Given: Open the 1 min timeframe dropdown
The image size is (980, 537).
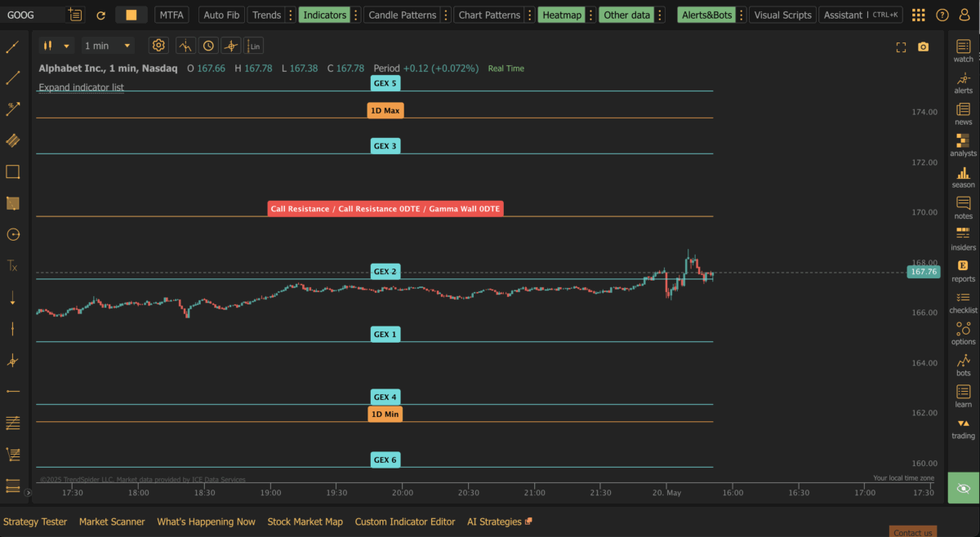Looking at the screenshot, I should (108, 46).
